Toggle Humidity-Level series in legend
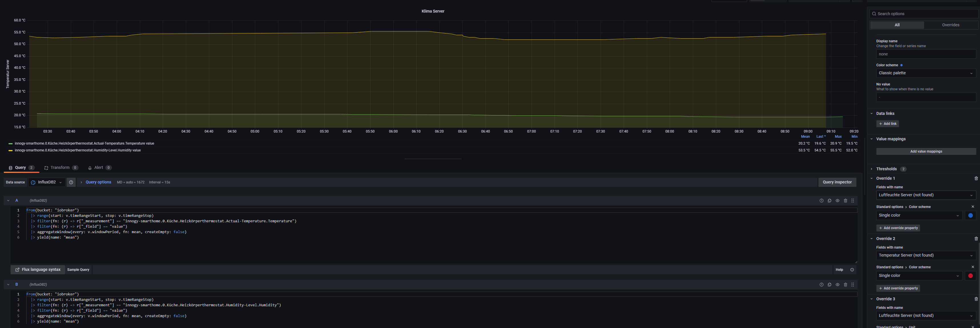Viewport: 980px width, 328px height. [78, 151]
